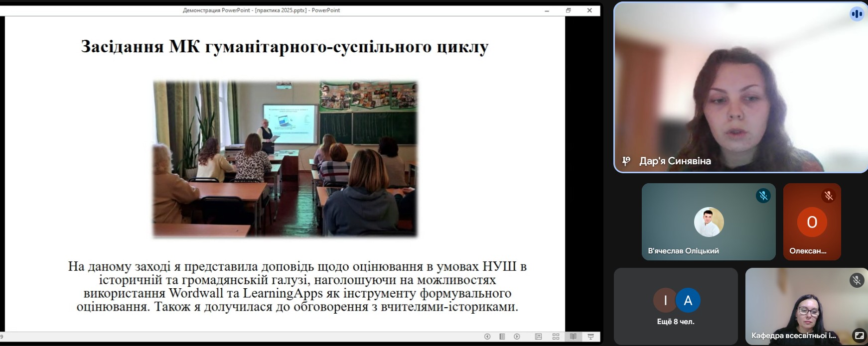Screen dimensions: 868x346
Task: Click the blue A participant avatar
Action: click(688, 300)
